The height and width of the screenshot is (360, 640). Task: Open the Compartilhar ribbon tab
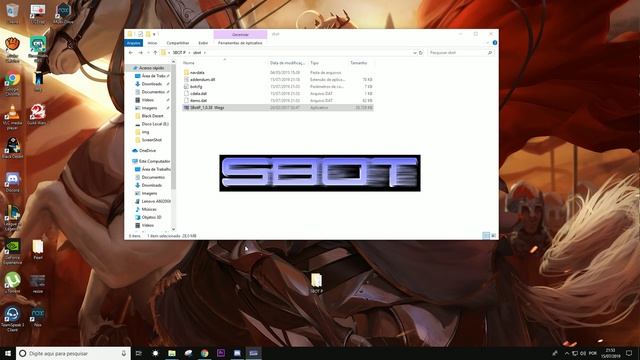(178, 43)
